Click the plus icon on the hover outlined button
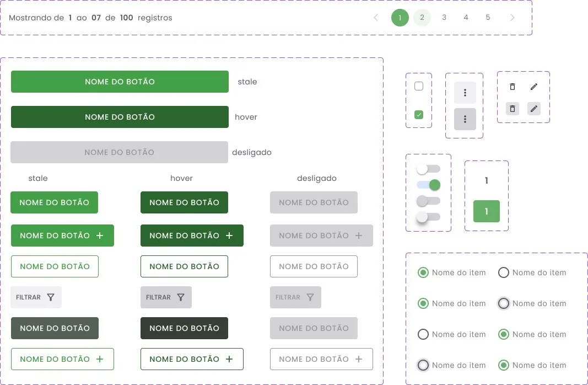 click(229, 359)
